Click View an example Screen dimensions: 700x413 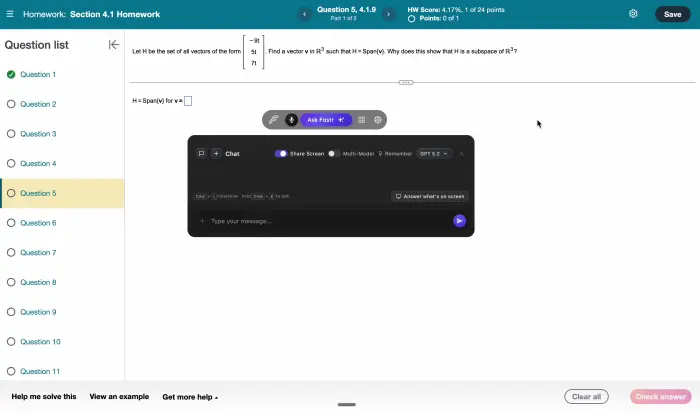click(x=119, y=396)
